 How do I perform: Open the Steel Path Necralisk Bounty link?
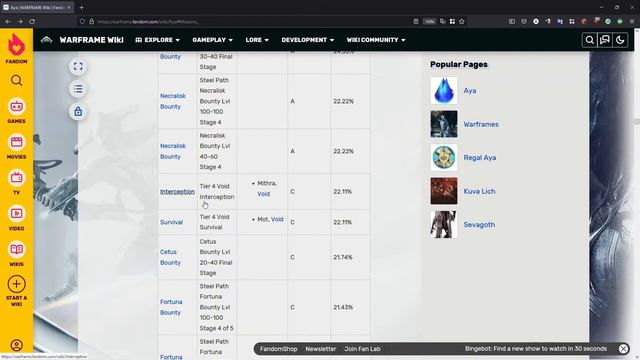[x=173, y=101]
